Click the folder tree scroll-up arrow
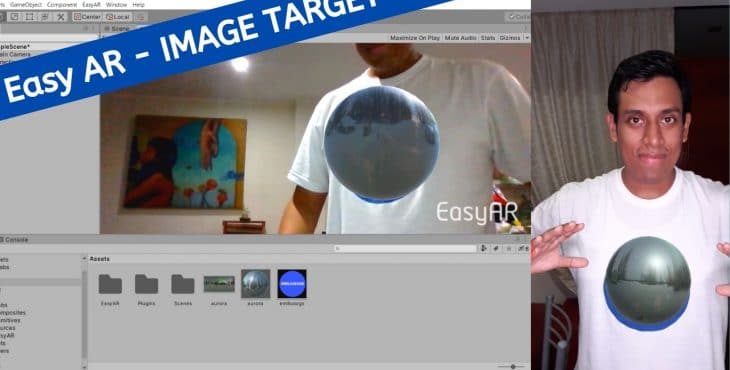 point(84,259)
